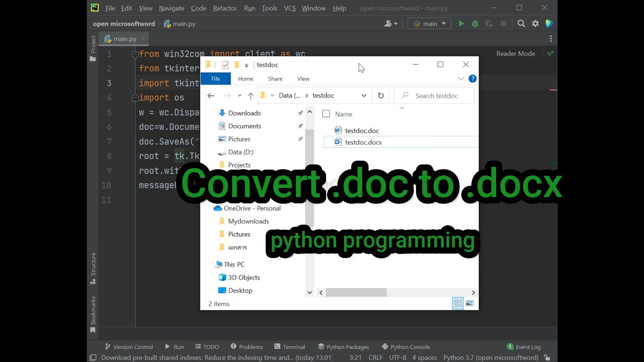Viewport: 644px width, 362px height.
Task: Open Search Everywhere magnifier in PyCharm
Action: coord(521,24)
